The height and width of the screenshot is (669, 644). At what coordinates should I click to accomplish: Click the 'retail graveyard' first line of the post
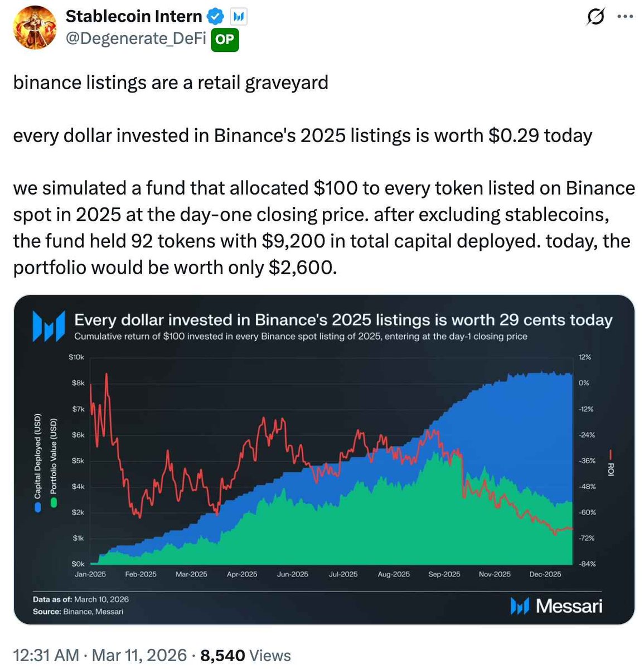click(x=171, y=83)
